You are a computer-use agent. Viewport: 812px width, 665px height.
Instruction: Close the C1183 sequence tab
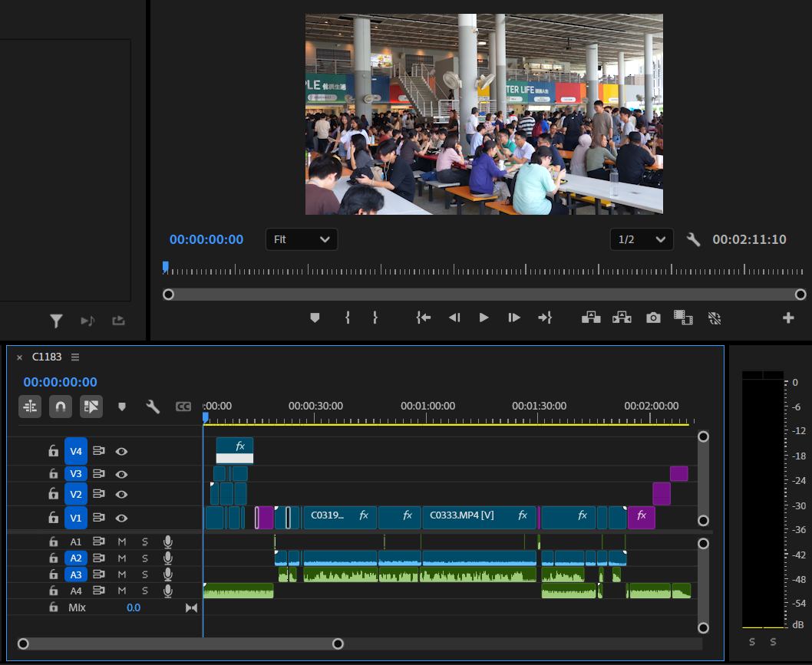point(20,357)
